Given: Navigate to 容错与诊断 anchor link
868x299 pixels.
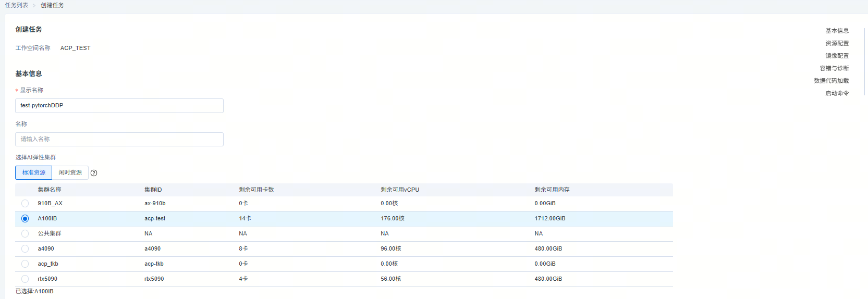Looking at the screenshot, I should [834, 68].
